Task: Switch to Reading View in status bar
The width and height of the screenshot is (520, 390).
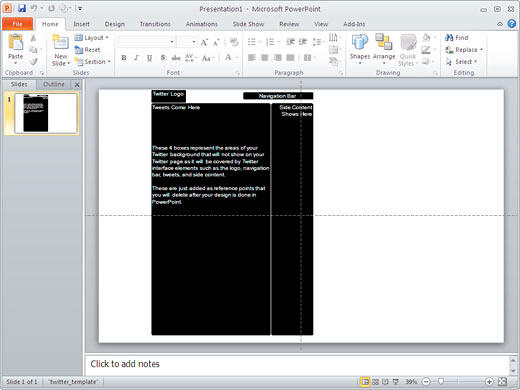Action: (x=385, y=382)
